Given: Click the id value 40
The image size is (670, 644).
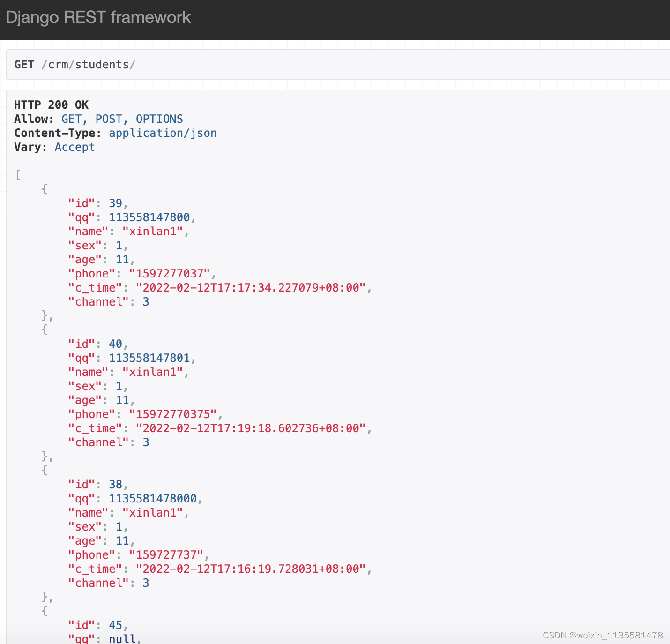Looking at the screenshot, I should (x=116, y=344).
